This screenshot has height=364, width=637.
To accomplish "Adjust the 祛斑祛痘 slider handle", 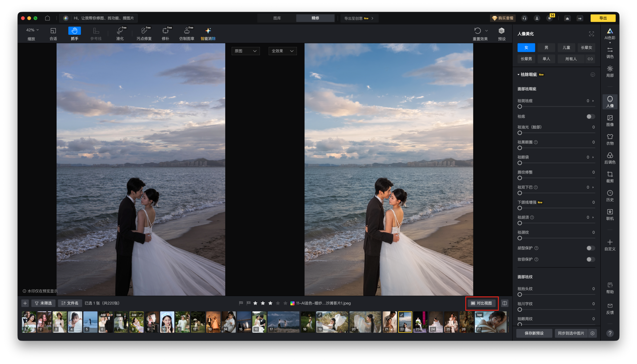I will 520,107.
